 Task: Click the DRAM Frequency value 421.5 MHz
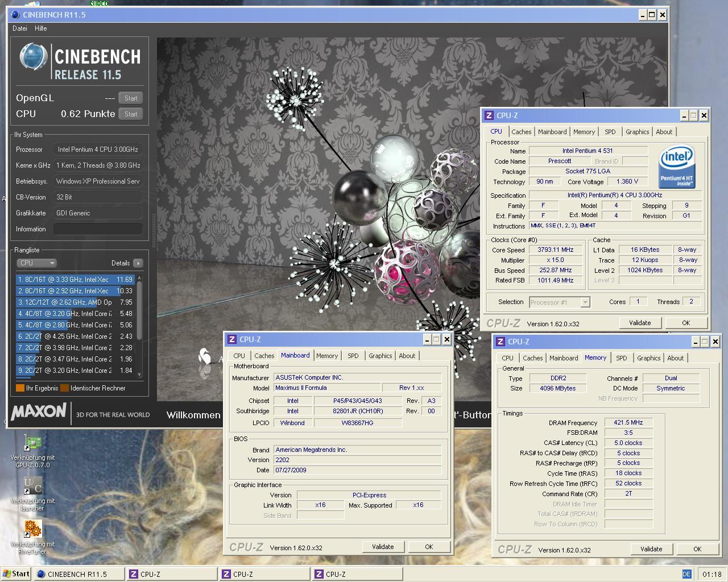click(x=628, y=423)
